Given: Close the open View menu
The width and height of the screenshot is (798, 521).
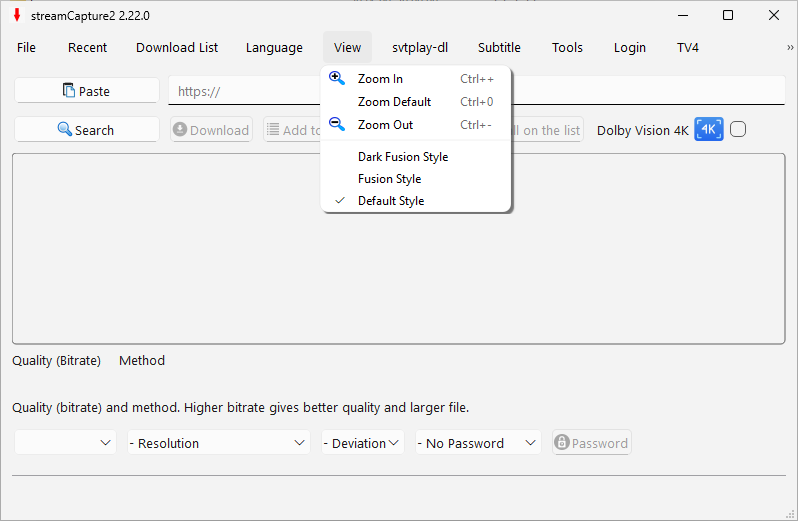Looking at the screenshot, I should click(x=348, y=47).
